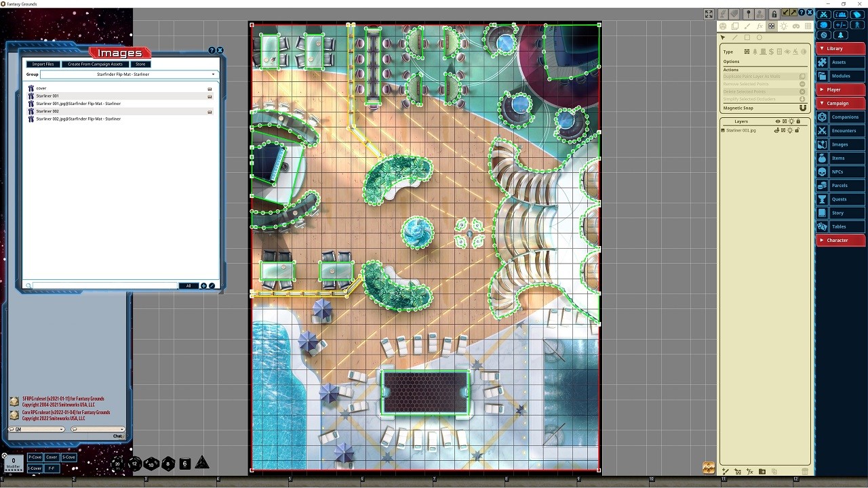Open the Encounters sidebar entry
Viewport: 868px width, 488px height.
(844, 131)
